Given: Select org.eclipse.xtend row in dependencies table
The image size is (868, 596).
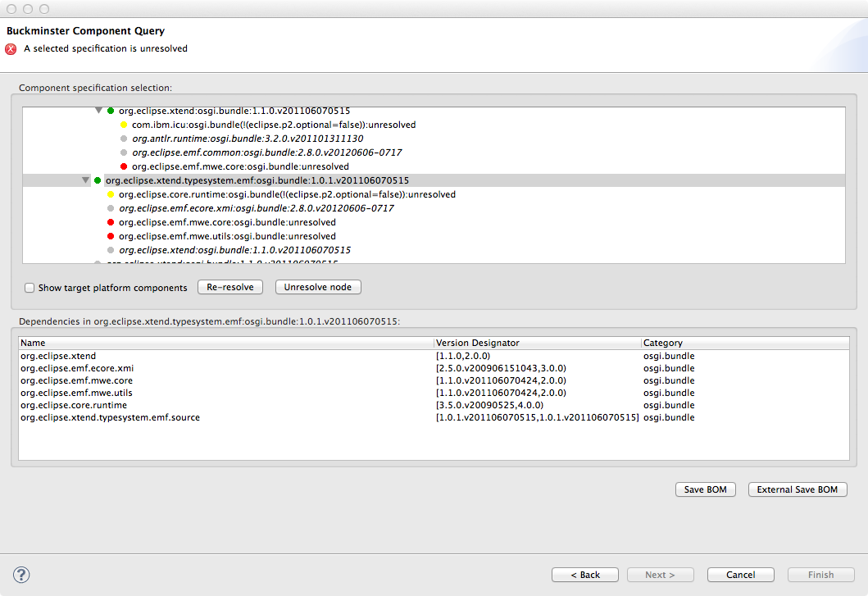Looking at the screenshot, I should pyautogui.click(x=434, y=356).
